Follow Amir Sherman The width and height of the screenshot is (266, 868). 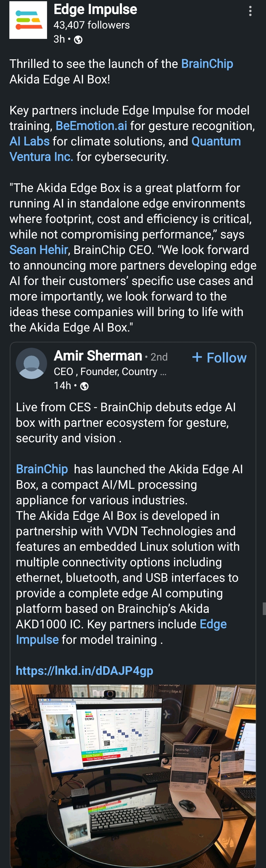pyautogui.click(x=219, y=358)
